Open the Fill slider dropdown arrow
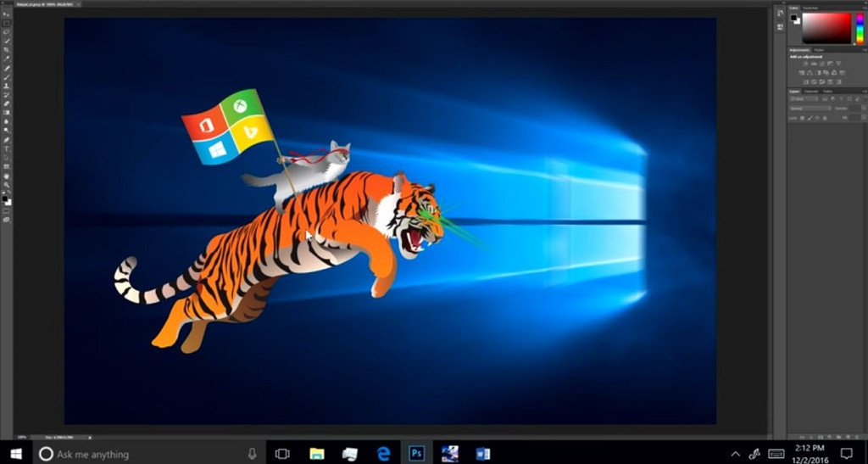This screenshot has width=868, height=464. 864,118
